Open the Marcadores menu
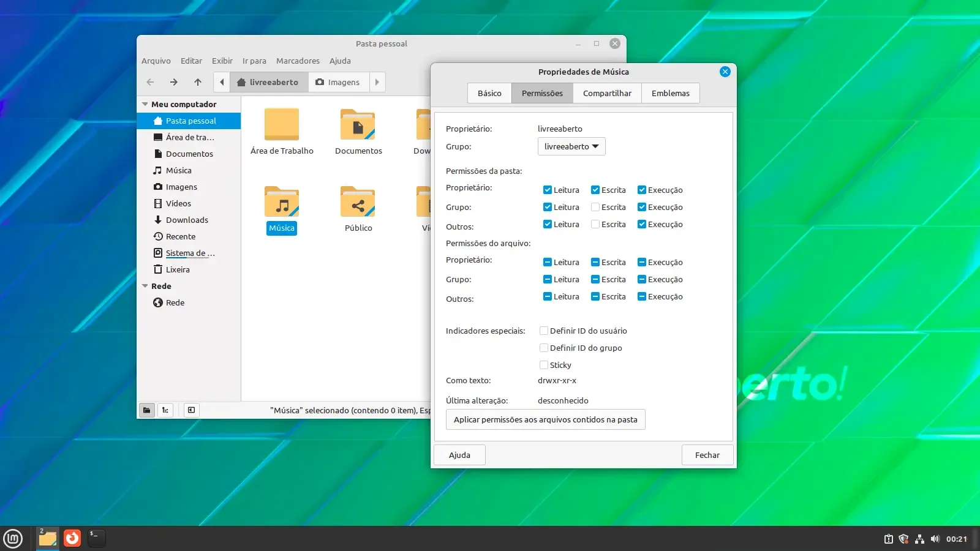Viewport: 980px width, 551px height. coord(298,61)
